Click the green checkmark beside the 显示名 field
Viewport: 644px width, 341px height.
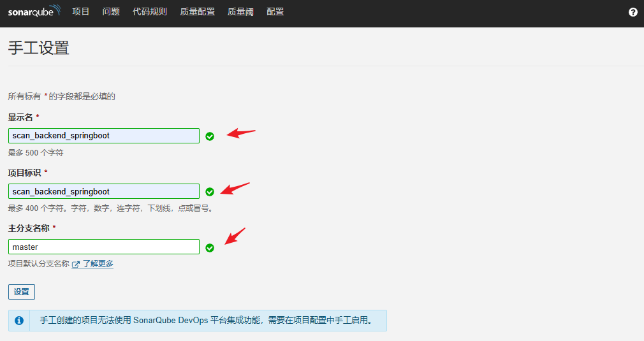pyautogui.click(x=210, y=136)
